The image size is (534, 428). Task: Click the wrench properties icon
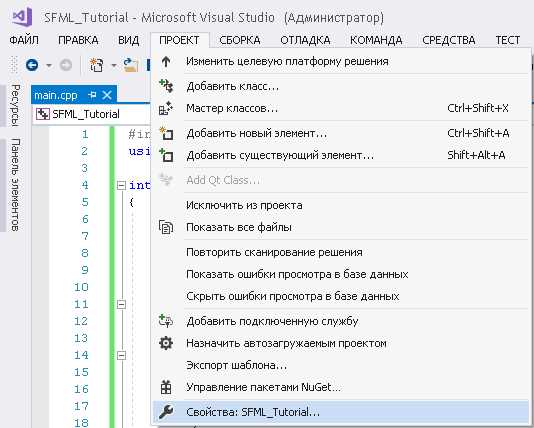pos(166,412)
